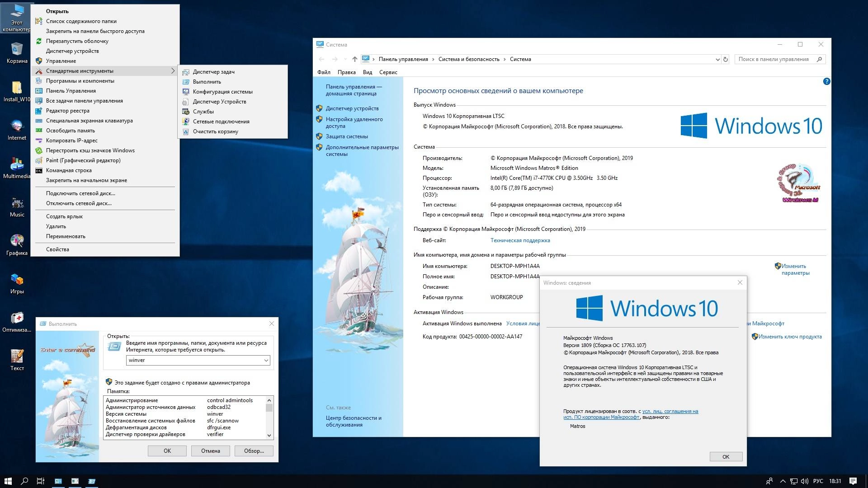Click shield icon next to Защита системы
868x488 pixels.
point(319,136)
